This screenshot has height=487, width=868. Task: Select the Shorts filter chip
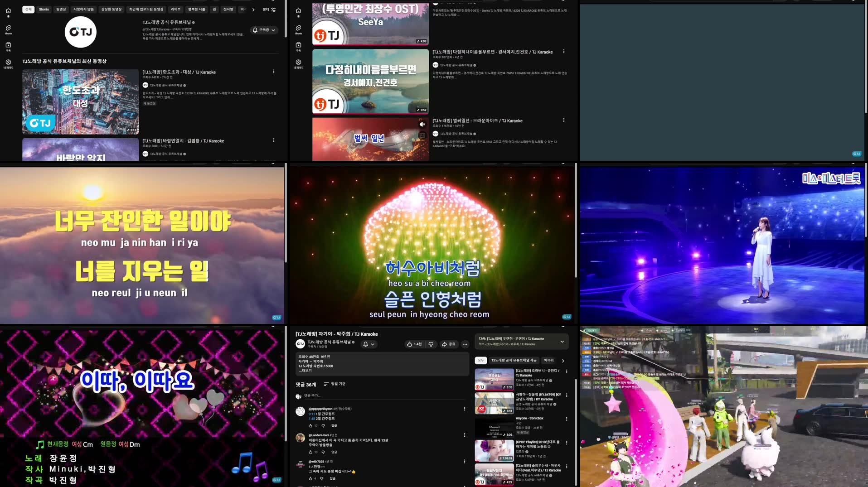44,9
